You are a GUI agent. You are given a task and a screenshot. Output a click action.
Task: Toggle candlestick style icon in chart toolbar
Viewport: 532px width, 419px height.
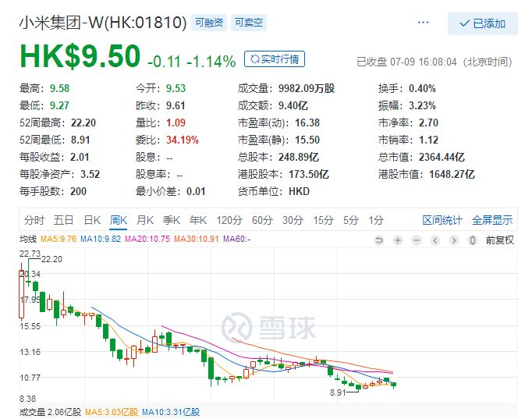[472, 240]
